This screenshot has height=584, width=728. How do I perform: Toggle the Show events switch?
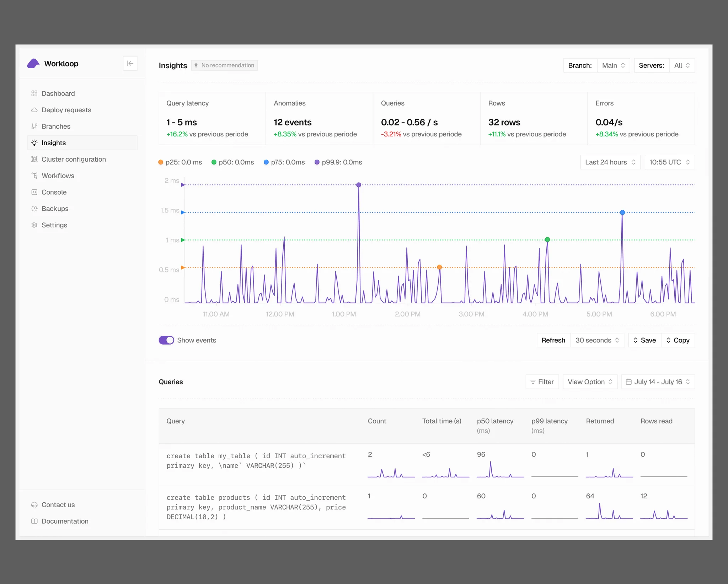point(166,340)
